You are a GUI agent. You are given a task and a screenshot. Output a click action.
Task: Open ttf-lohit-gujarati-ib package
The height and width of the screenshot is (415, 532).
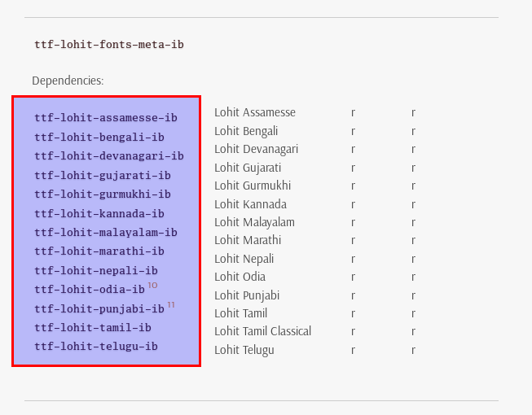coord(103,175)
